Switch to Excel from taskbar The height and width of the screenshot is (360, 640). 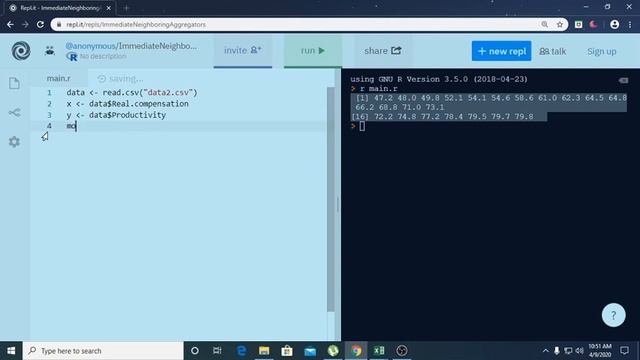(379, 351)
